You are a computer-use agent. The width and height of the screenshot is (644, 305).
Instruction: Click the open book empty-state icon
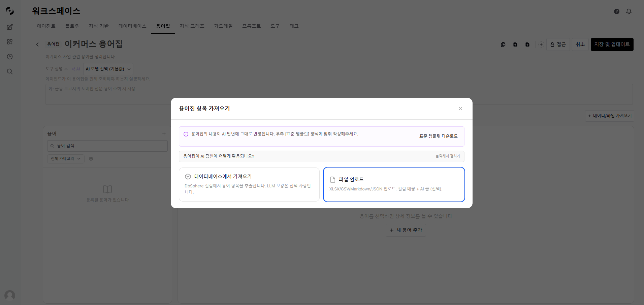point(107,189)
